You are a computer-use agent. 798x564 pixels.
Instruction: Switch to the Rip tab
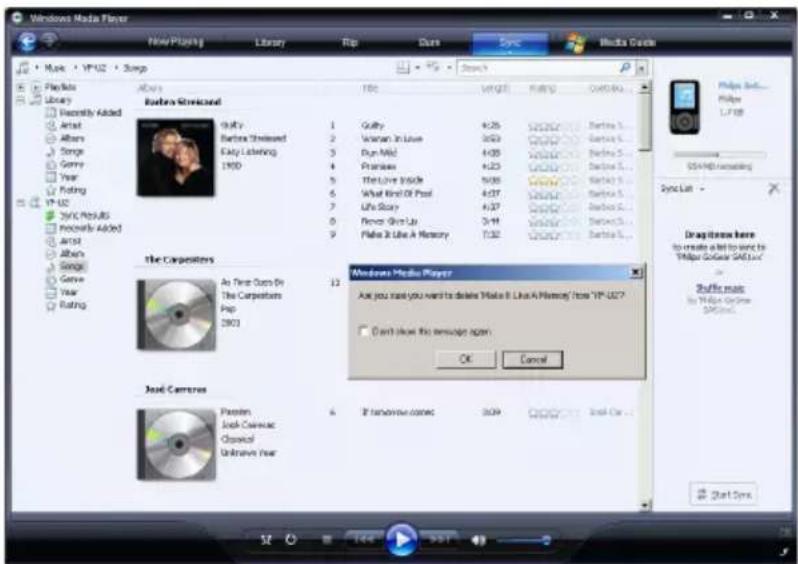[x=349, y=42]
